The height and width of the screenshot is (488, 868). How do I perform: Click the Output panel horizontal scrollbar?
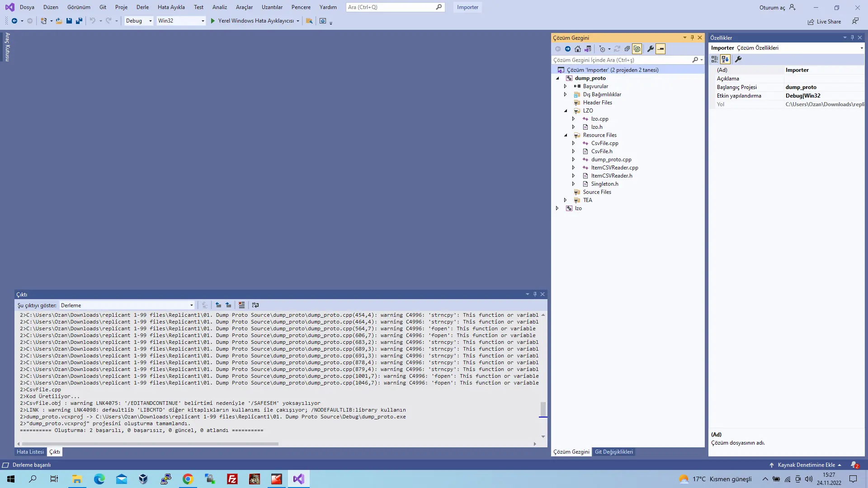point(150,444)
